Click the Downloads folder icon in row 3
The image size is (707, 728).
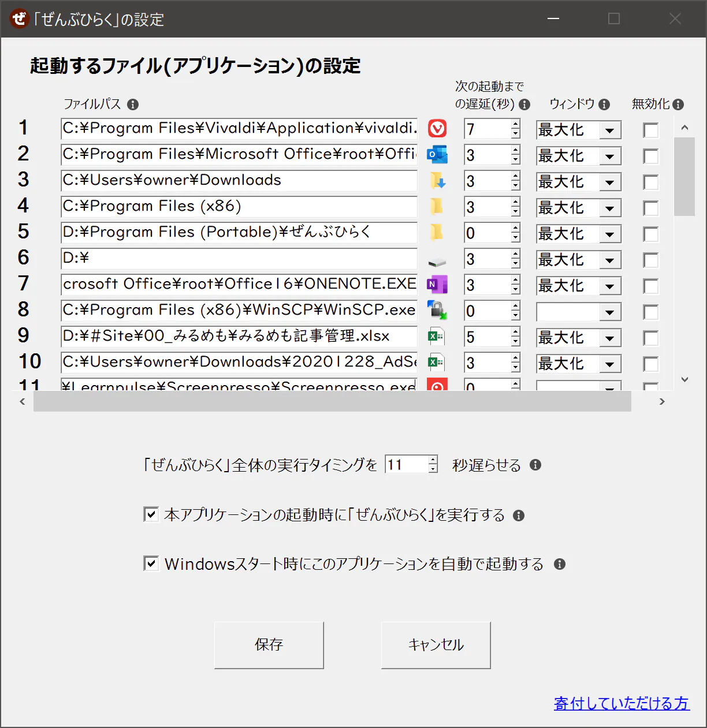(437, 180)
